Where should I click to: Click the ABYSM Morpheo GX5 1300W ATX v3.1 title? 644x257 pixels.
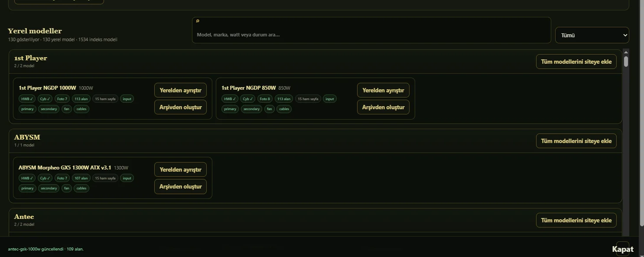click(65, 167)
